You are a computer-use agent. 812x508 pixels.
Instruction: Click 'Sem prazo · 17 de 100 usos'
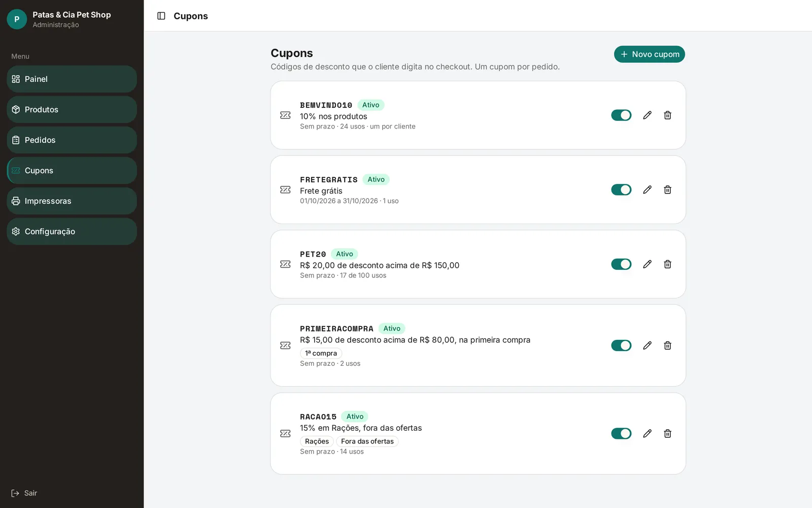(343, 275)
